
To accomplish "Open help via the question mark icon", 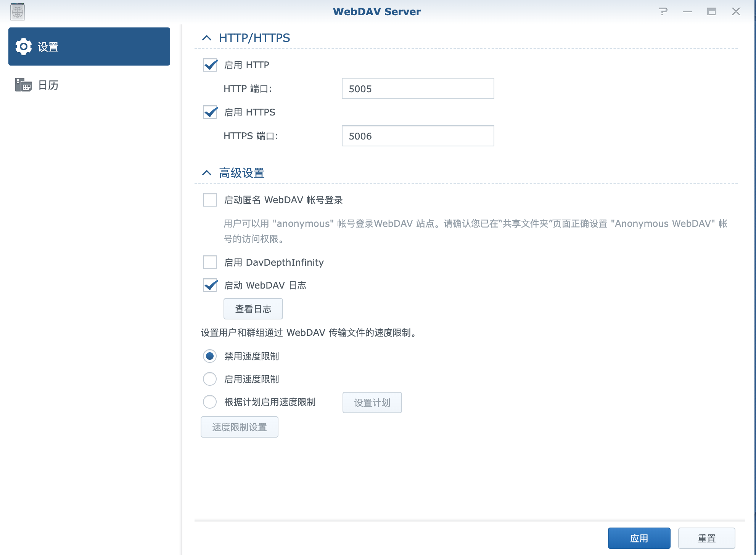I will coord(663,11).
